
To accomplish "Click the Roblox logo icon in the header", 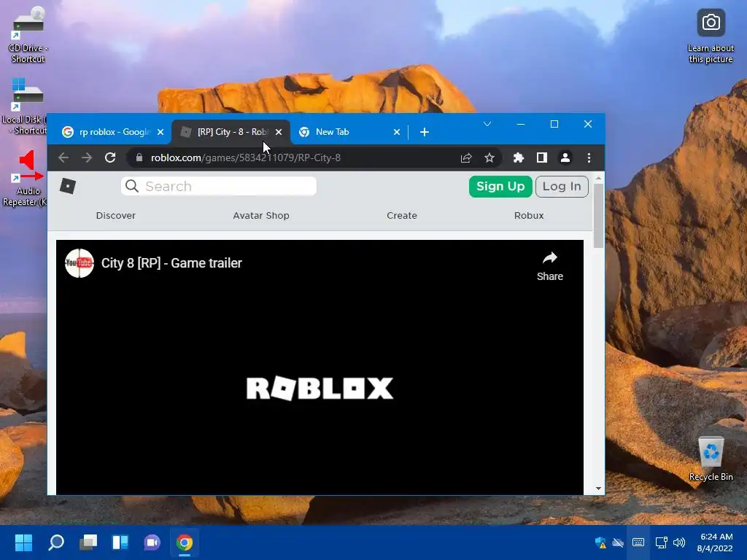I will [68, 186].
